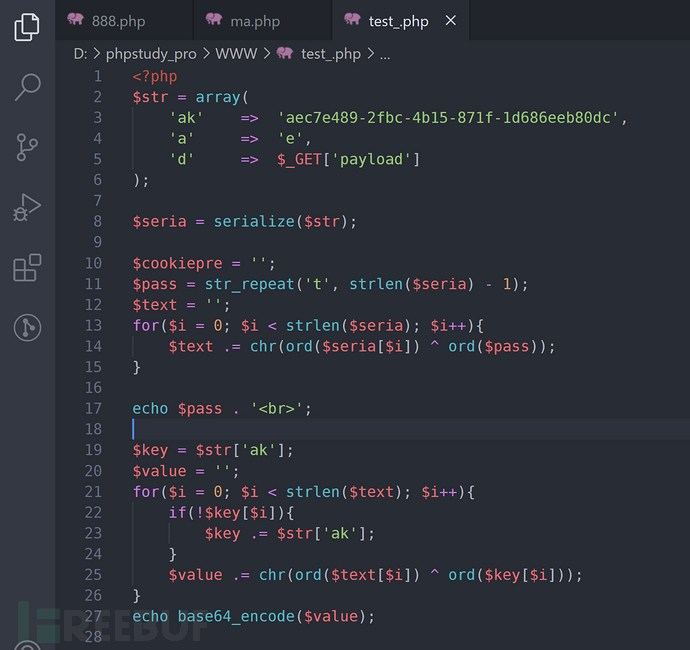690x650 pixels.
Task: Open the Source Control view
Action: [27, 147]
